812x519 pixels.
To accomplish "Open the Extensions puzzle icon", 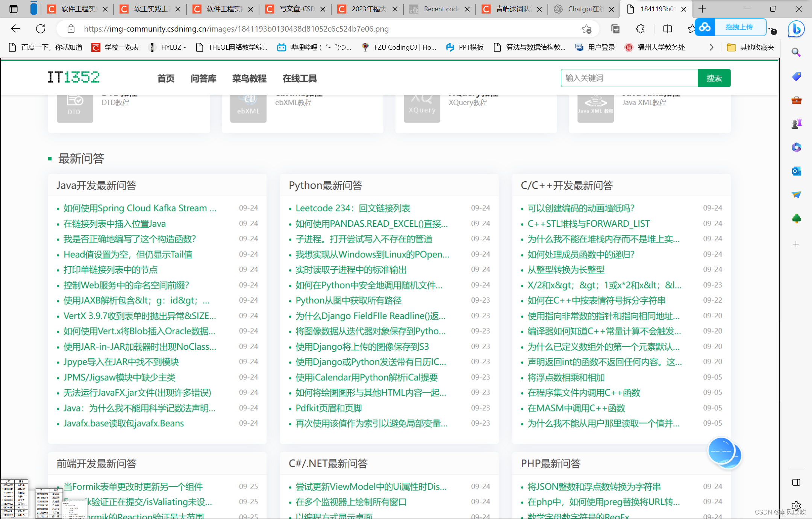I will click(x=641, y=29).
